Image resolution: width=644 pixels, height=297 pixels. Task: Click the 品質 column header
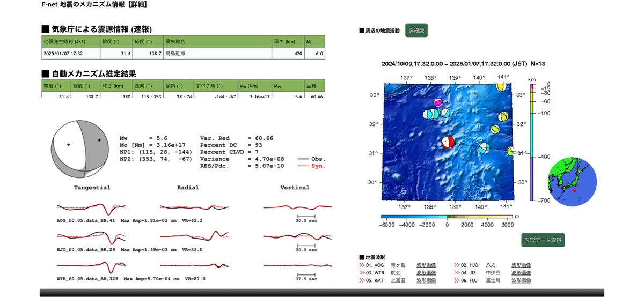(x=315, y=86)
